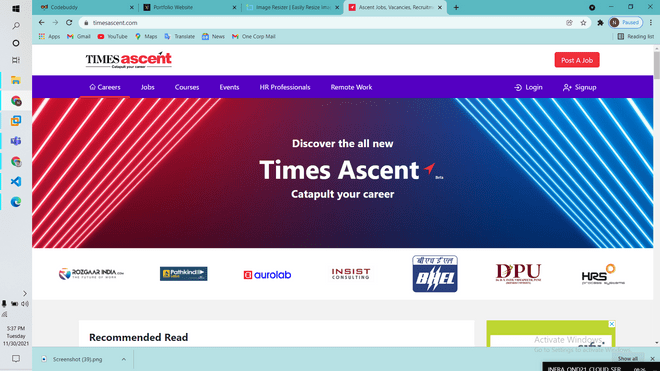Open the Login link

point(528,87)
